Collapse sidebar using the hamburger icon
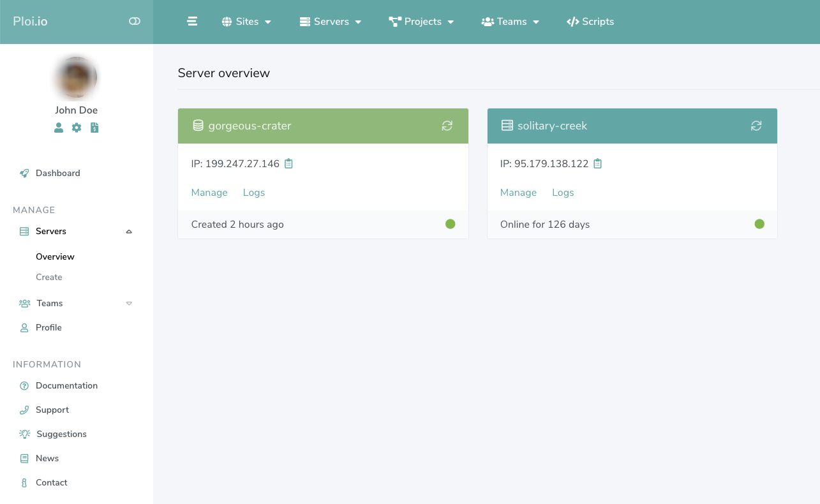The width and height of the screenshot is (820, 504). 192,22
